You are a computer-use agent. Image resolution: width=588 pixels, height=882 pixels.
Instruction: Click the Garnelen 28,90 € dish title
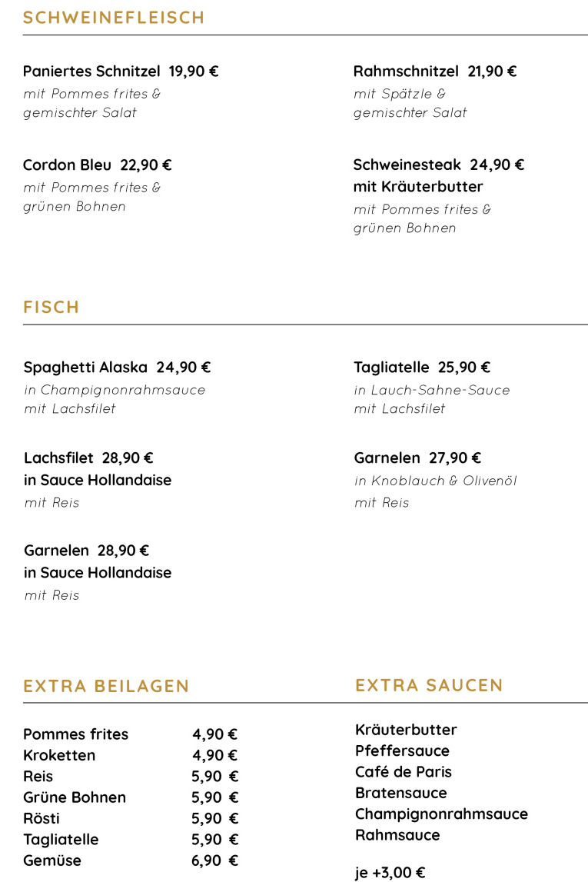tap(86, 551)
